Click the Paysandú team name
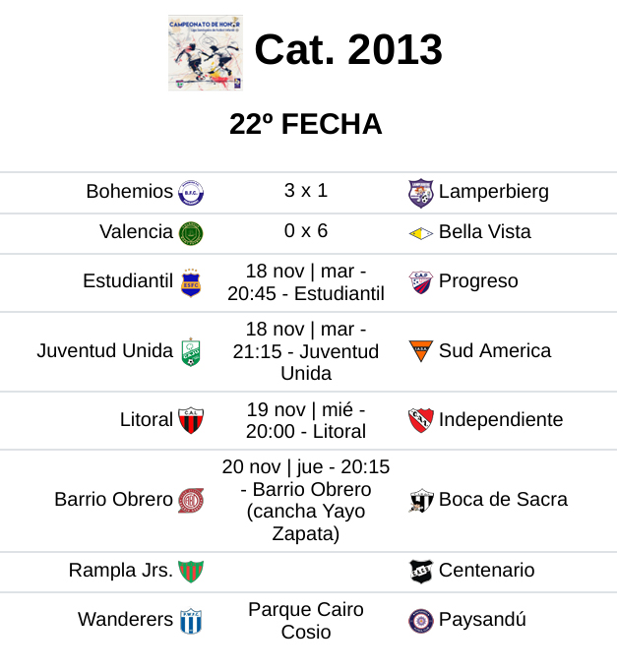Image resolution: width=617 pixels, height=672 pixels. point(482,620)
